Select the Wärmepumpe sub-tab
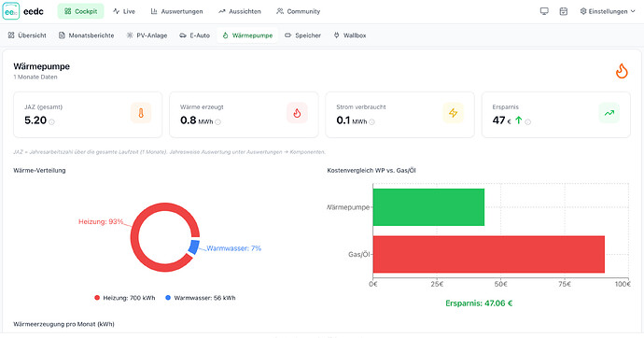The width and height of the screenshot is (644, 338). pos(247,35)
